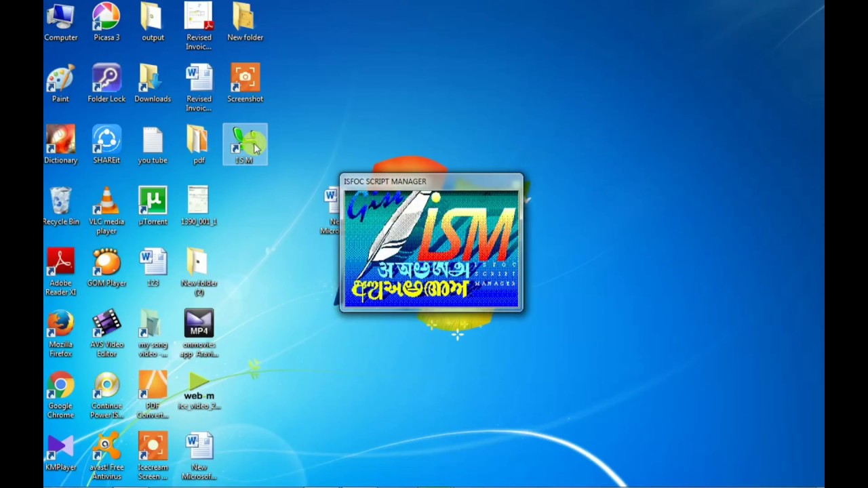Select the Folder Lock shortcut
This screenshot has width=868, height=488.
pyautogui.click(x=106, y=83)
